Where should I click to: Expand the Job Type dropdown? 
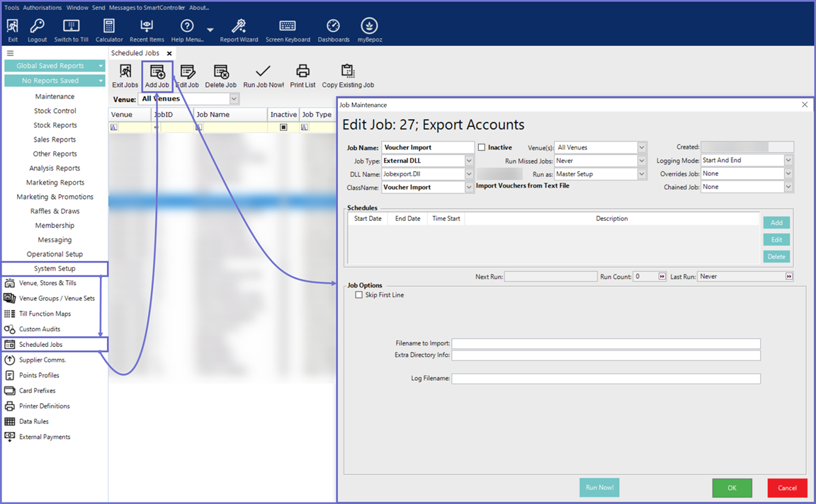coord(469,161)
